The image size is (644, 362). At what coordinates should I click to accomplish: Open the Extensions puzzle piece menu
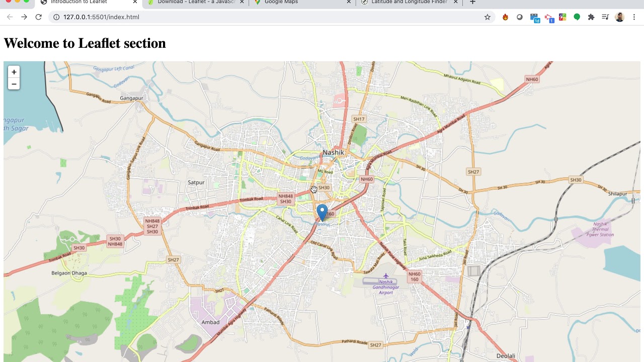(x=591, y=17)
